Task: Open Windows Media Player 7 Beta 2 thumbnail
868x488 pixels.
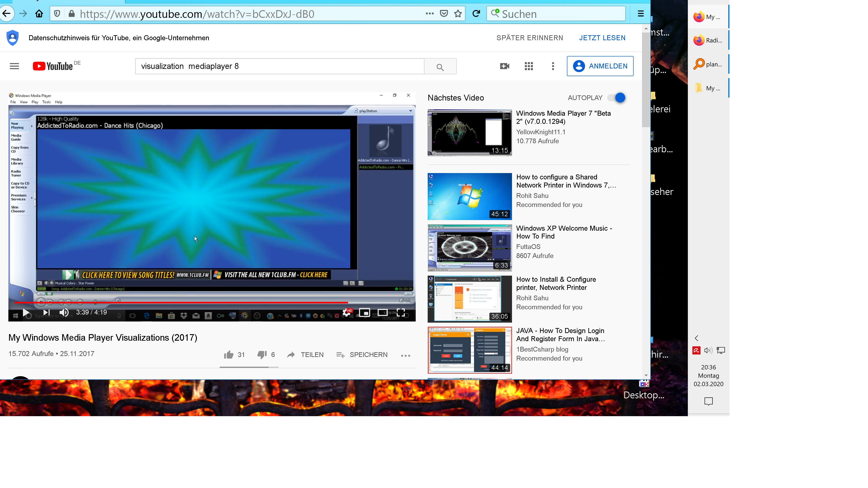Action: (469, 133)
